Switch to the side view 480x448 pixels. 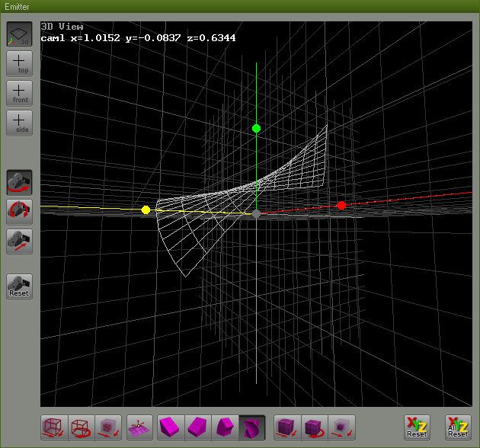[x=20, y=123]
